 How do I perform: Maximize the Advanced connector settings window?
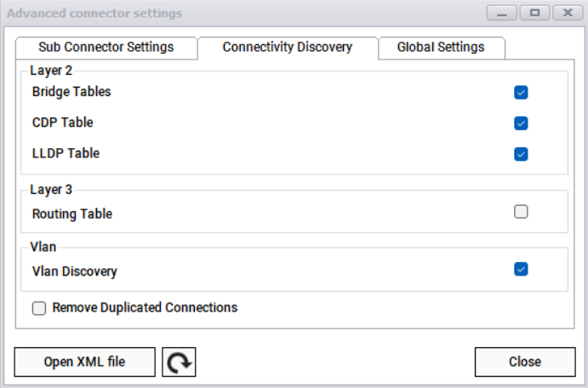[534, 14]
